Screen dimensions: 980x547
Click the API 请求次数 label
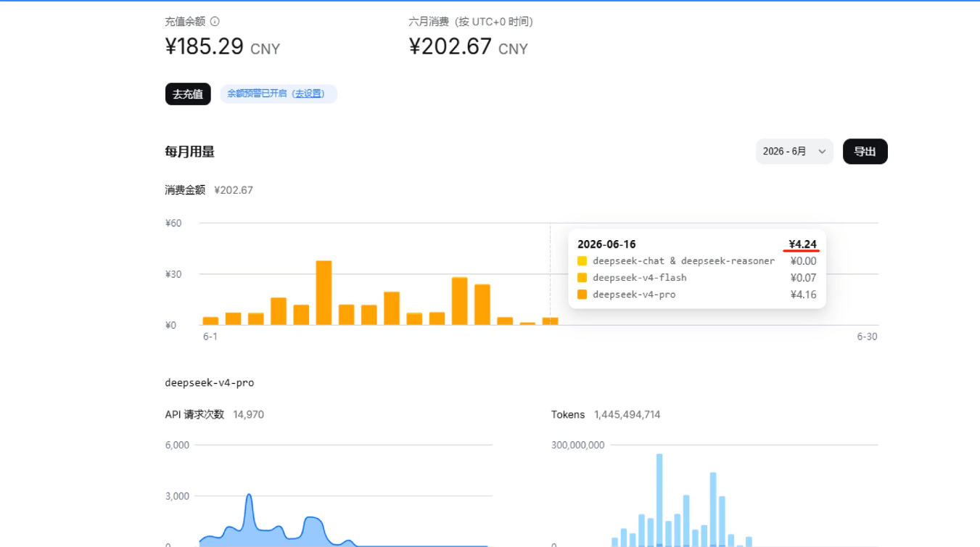tap(194, 415)
